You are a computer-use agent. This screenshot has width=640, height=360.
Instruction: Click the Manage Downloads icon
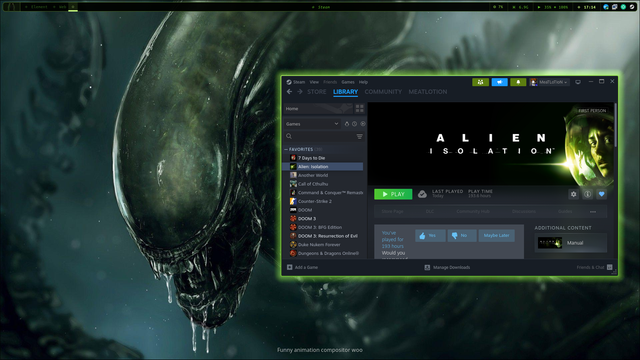(x=427, y=267)
